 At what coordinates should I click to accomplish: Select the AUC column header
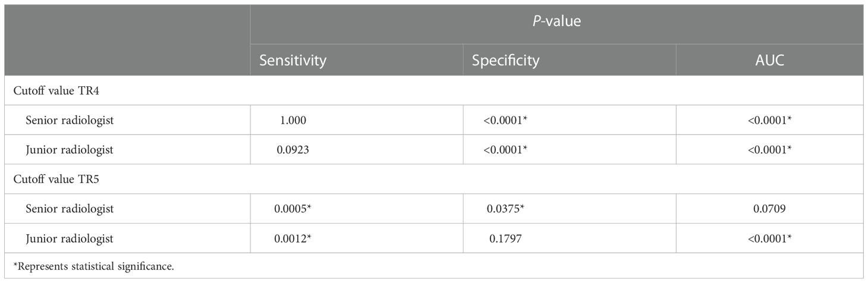(x=769, y=61)
